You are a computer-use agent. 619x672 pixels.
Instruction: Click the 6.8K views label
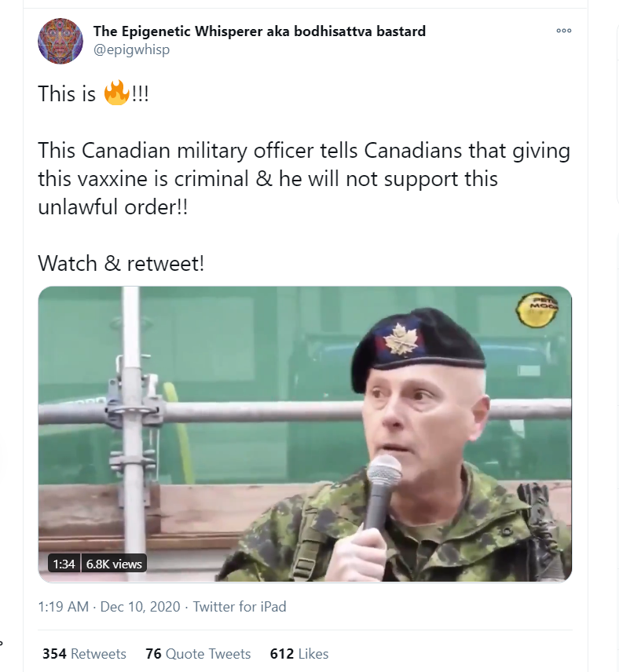pos(114,564)
